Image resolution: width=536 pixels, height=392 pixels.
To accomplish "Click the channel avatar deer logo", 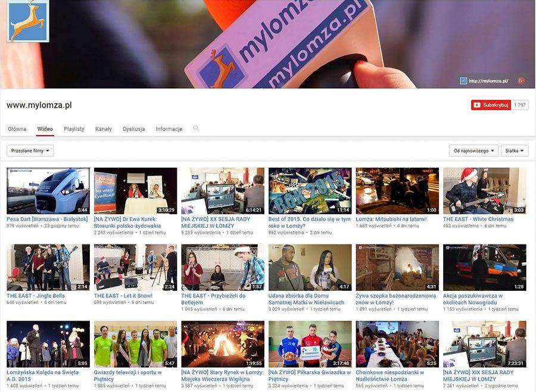I will 28,21.
